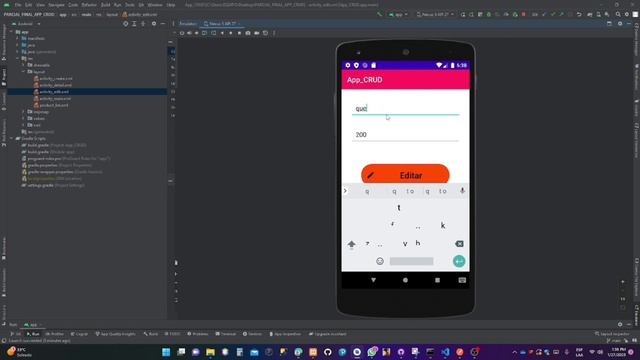
Task: Tap keyboard switcher icon in navigation bar
Action: click(462, 280)
